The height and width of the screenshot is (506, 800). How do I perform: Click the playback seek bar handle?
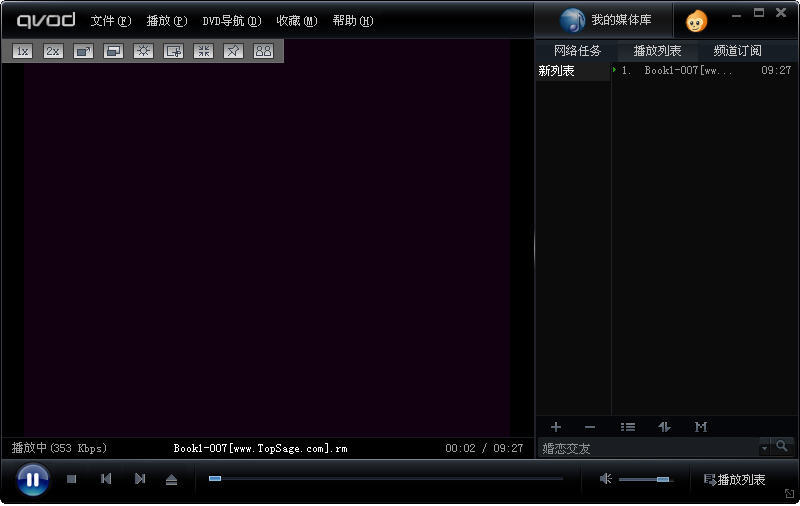(x=215, y=478)
